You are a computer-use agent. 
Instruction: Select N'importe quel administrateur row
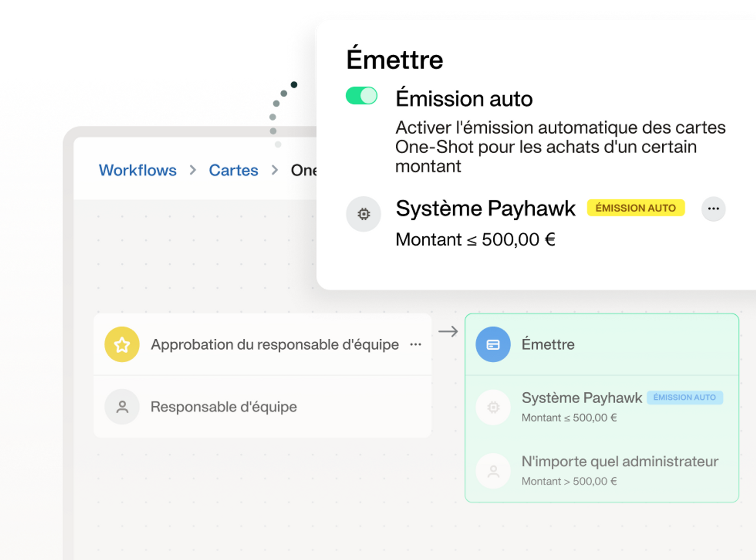click(602, 471)
